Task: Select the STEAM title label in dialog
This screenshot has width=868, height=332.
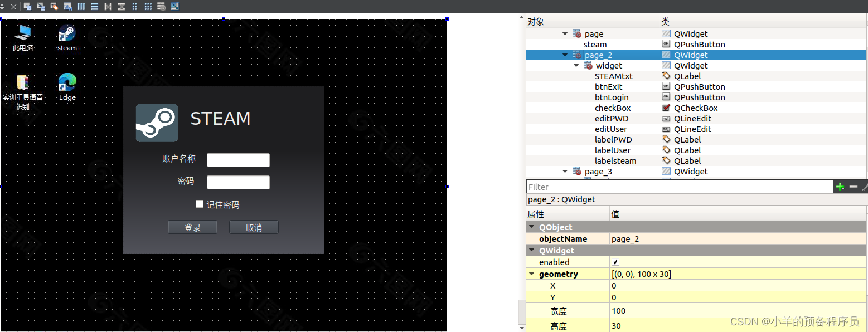Action: (220, 118)
